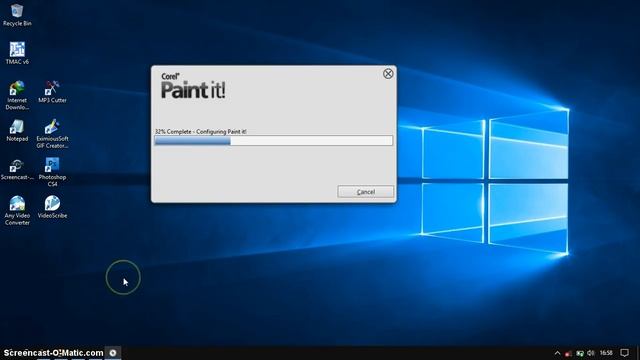Viewport: 640px width, 360px height.
Task: Select the TMAC v6 desktop icon
Action: [x=17, y=53]
